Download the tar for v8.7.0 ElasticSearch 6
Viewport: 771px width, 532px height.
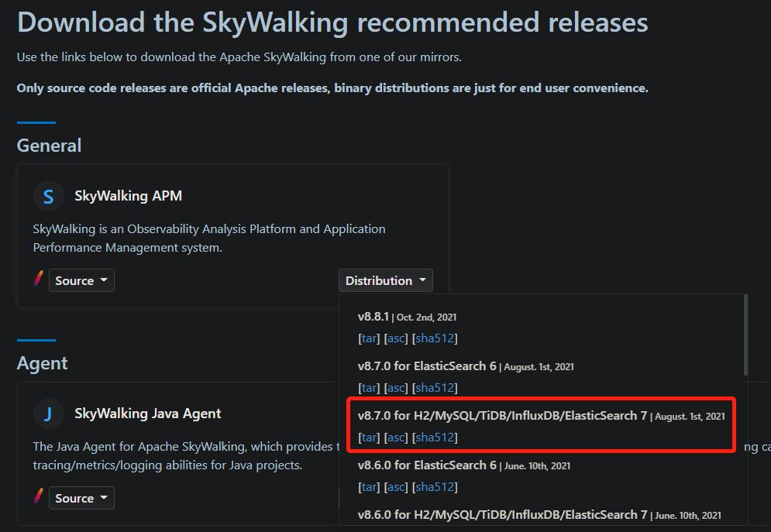pos(368,387)
